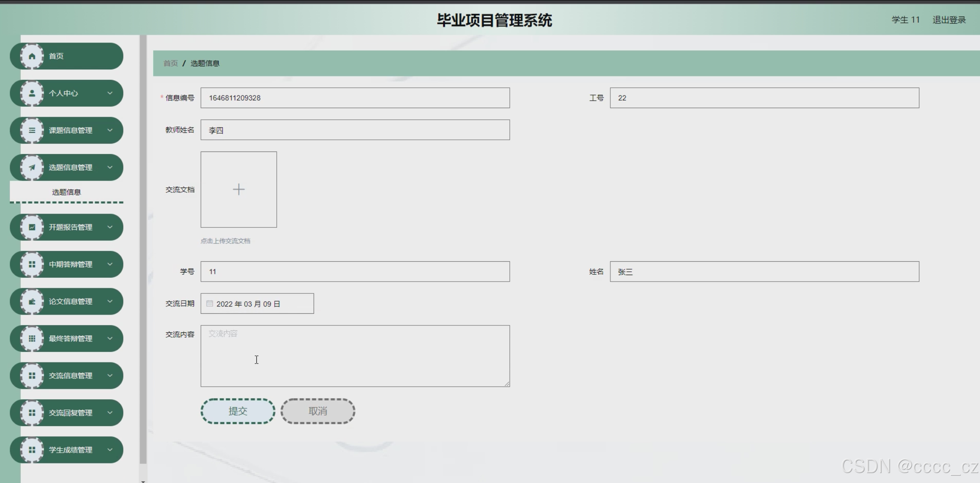Click the plus icon to upload 交流文档
Image resolution: width=980 pixels, height=483 pixels.
(239, 189)
